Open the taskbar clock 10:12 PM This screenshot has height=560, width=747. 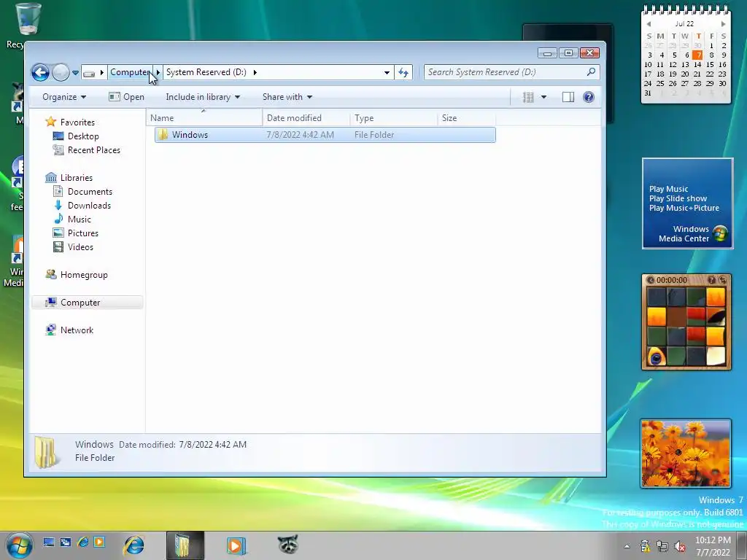pos(713,546)
